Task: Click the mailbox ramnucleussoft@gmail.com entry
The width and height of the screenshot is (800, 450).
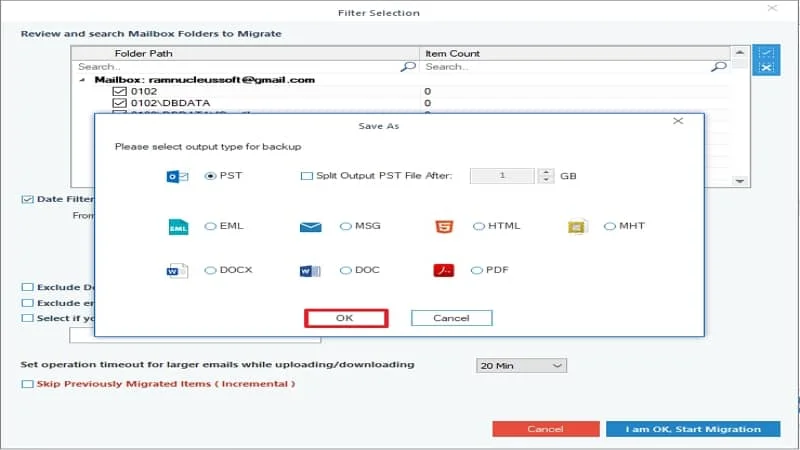Action: pos(205,80)
